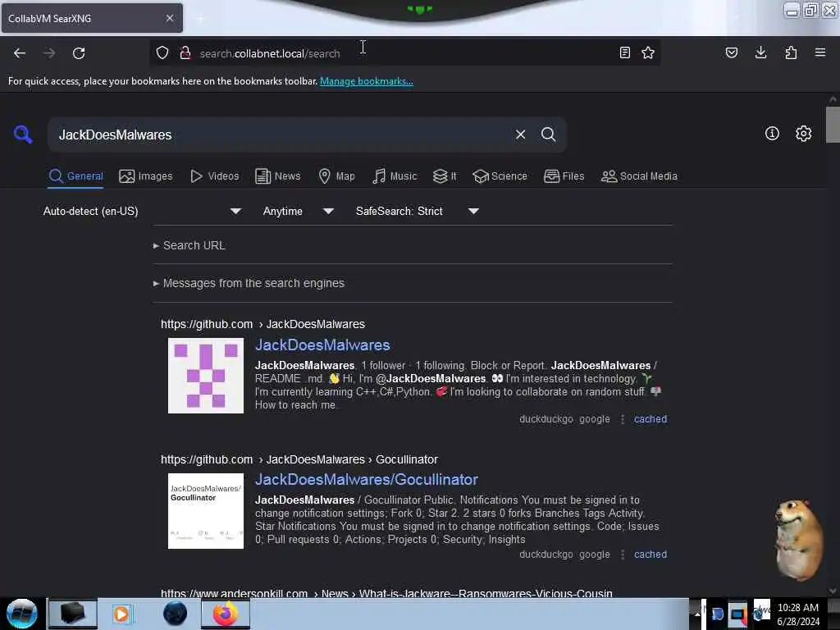Bookmark this page with the star icon
The image size is (840, 630).
(648, 52)
